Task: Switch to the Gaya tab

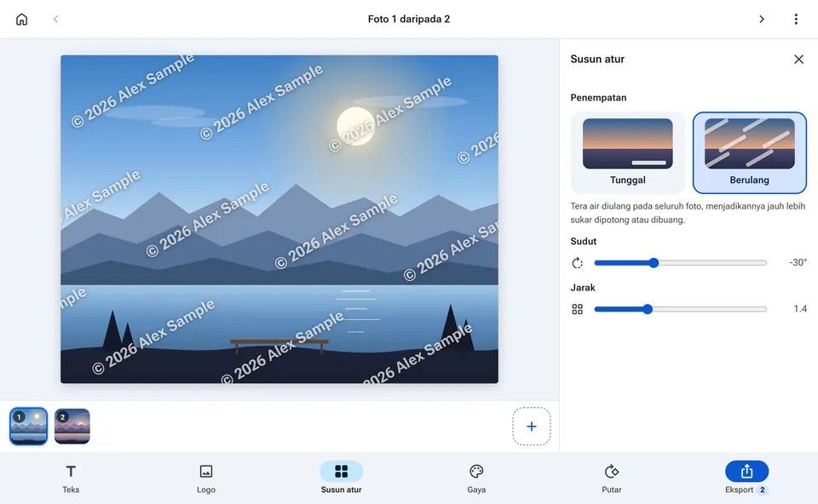Action: pyautogui.click(x=476, y=478)
